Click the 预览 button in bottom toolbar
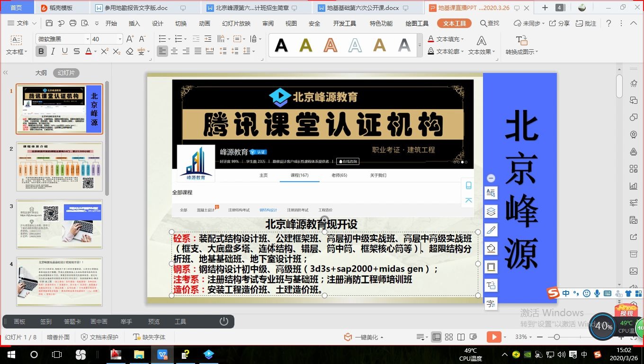Screen dimensions: 644x364 coord(153,321)
